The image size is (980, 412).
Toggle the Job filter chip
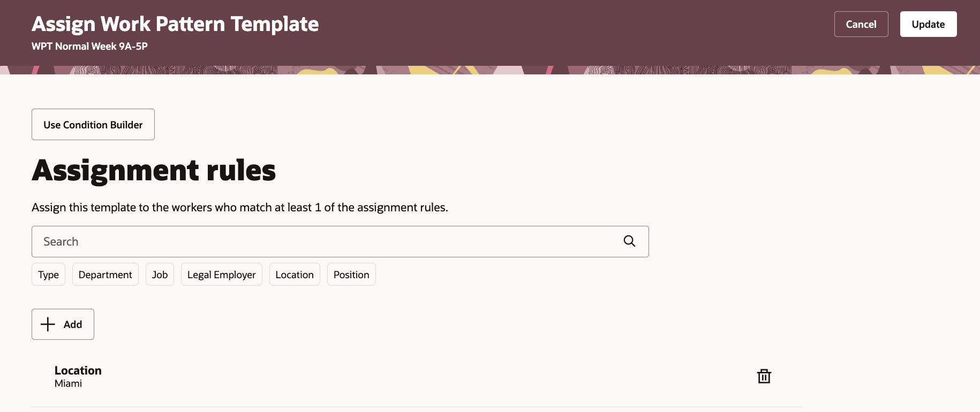coord(160,274)
